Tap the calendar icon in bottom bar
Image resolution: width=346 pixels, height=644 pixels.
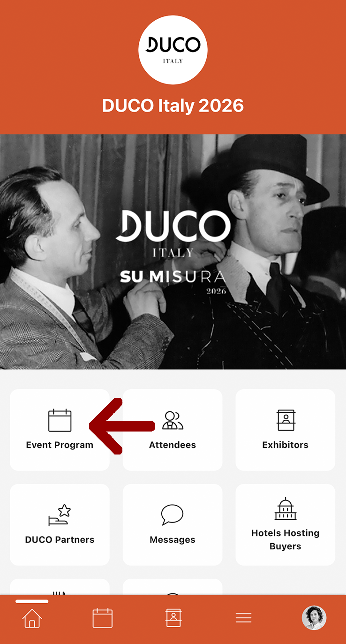pyautogui.click(x=103, y=618)
